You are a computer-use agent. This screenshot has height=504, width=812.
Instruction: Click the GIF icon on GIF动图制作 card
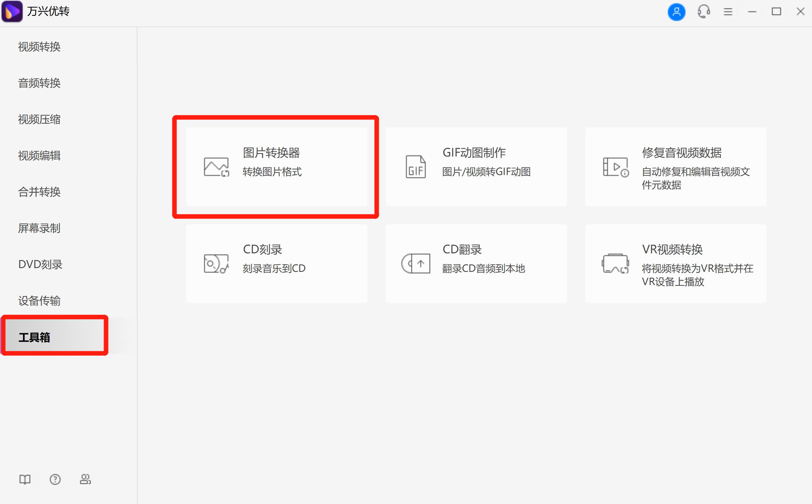click(415, 166)
